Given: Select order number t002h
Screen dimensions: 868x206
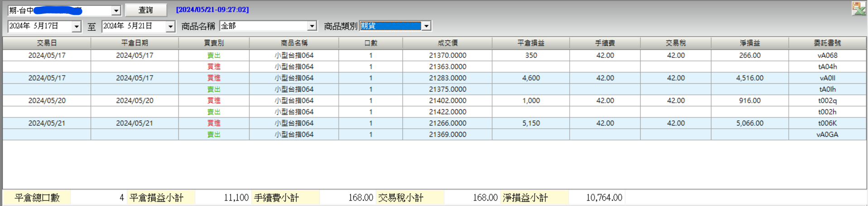Looking at the screenshot, I should 827,112.
